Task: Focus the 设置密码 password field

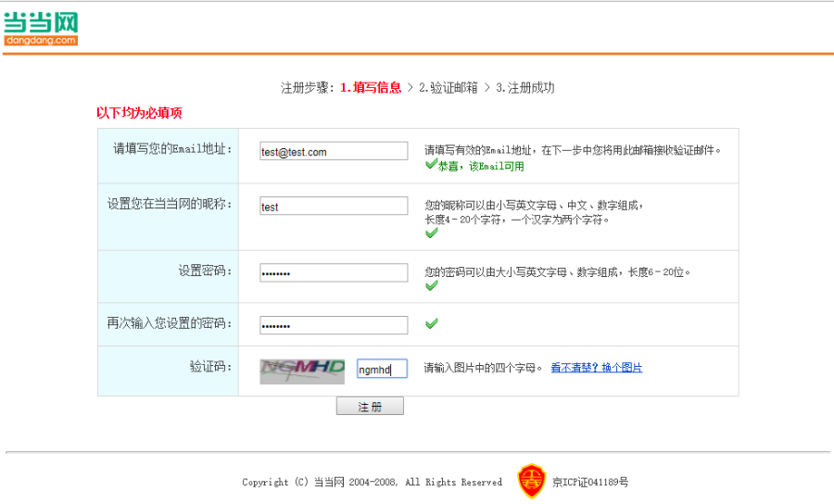Action: click(334, 272)
